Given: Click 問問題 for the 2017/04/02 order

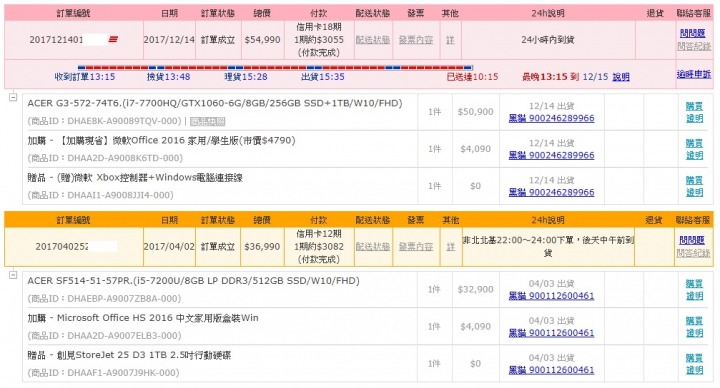Looking at the screenshot, I should click(x=692, y=240).
